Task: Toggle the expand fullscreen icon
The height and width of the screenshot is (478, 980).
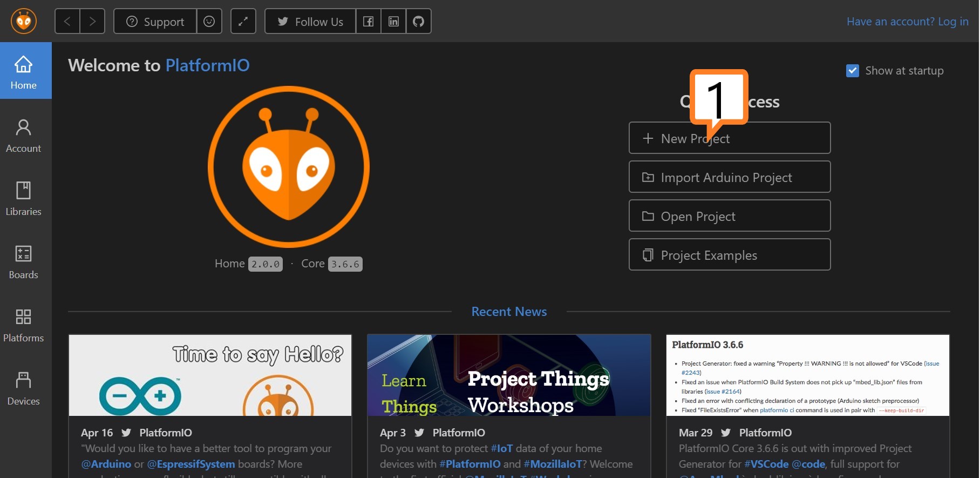Action: coord(243,21)
